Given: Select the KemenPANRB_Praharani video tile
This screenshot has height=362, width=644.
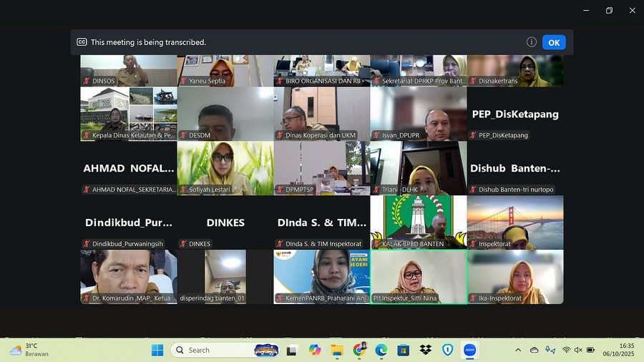Looking at the screenshot, I should pos(321,276).
